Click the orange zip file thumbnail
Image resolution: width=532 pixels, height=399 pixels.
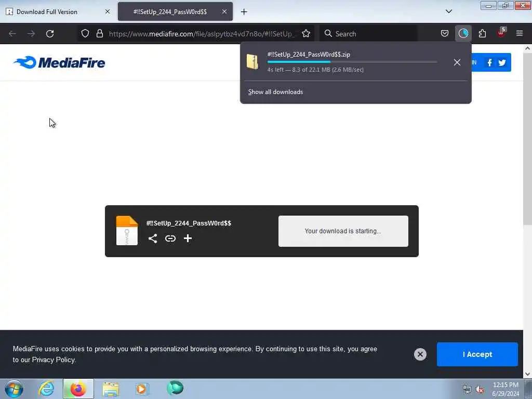(127, 231)
